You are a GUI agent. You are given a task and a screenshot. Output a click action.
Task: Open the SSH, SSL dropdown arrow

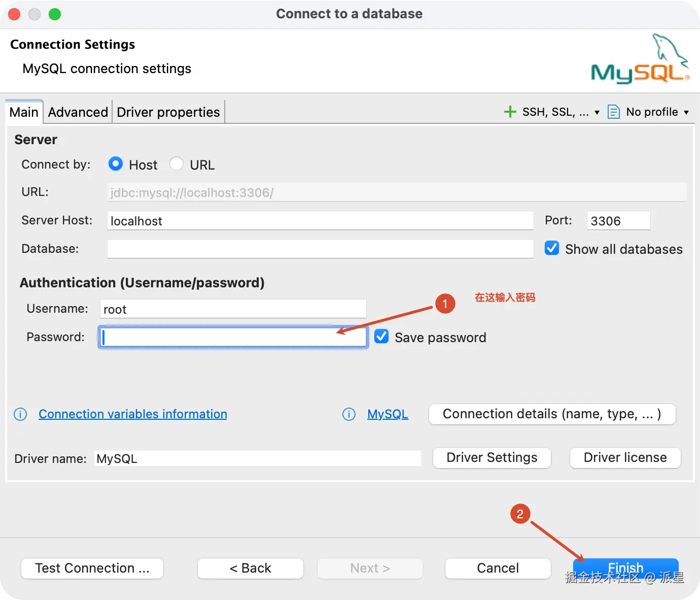coord(597,112)
